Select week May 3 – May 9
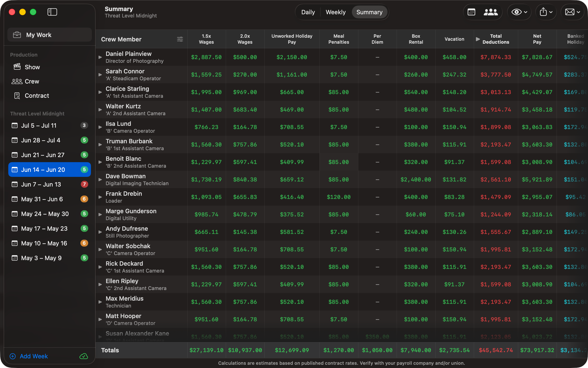 (x=50, y=258)
